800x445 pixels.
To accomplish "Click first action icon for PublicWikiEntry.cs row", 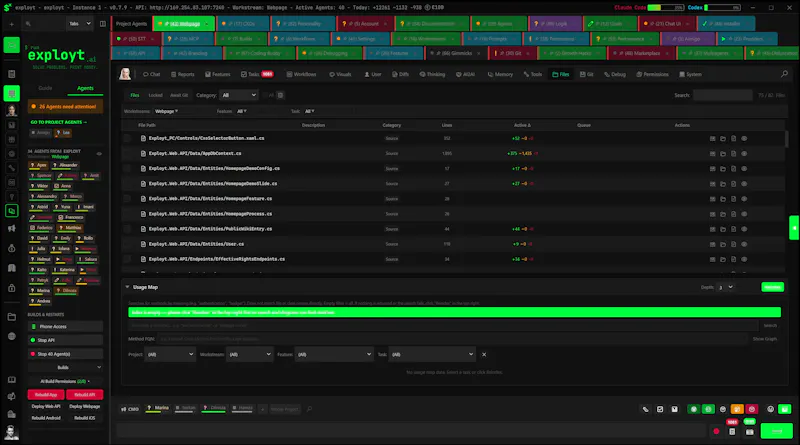I will (x=713, y=229).
